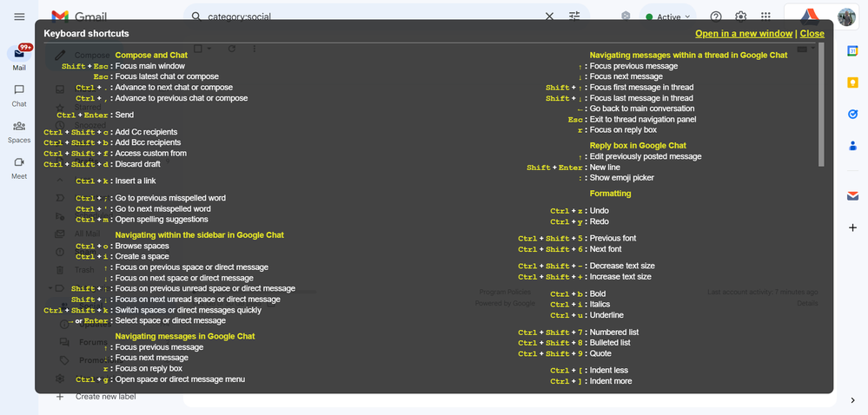Image resolution: width=868 pixels, height=415 pixels.
Task: Open the Google account avatar
Action: pyautogui.click(x=846, y=16)
